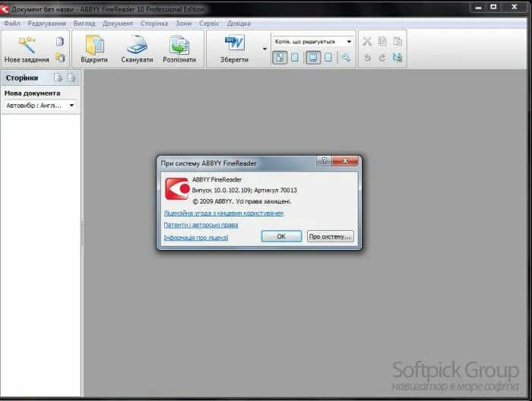Start scanning with the Сканувати button

(x=137, y=49)
